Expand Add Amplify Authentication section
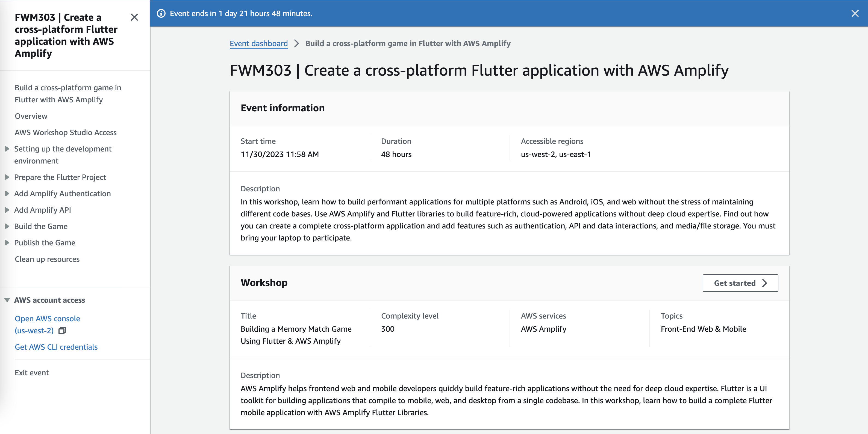This screenshot has height=434, width=868. [7, 194]
